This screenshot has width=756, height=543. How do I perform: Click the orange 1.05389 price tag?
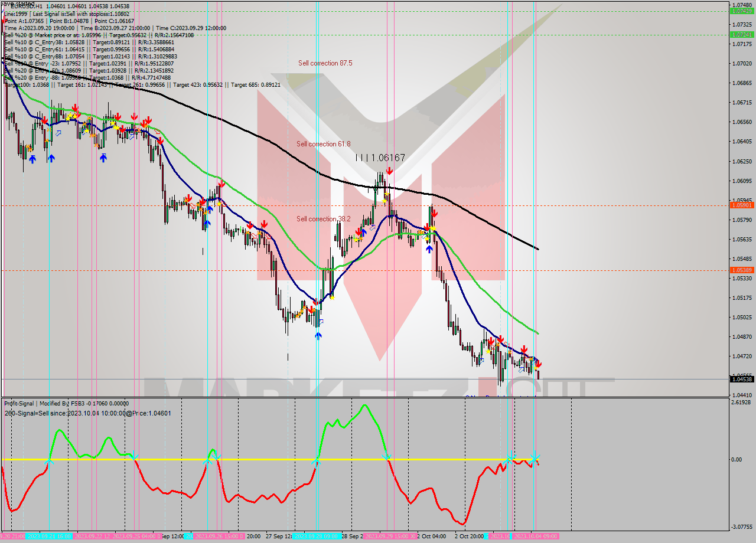742,270
